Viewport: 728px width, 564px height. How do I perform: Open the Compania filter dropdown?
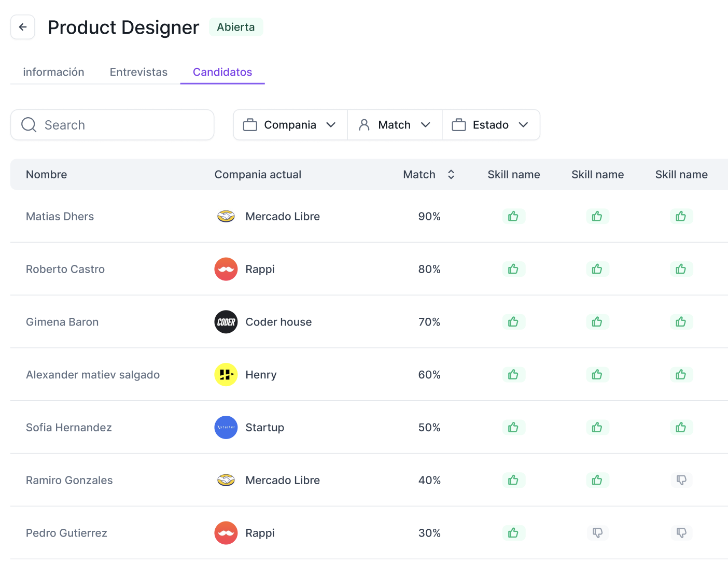coord(290,125)
